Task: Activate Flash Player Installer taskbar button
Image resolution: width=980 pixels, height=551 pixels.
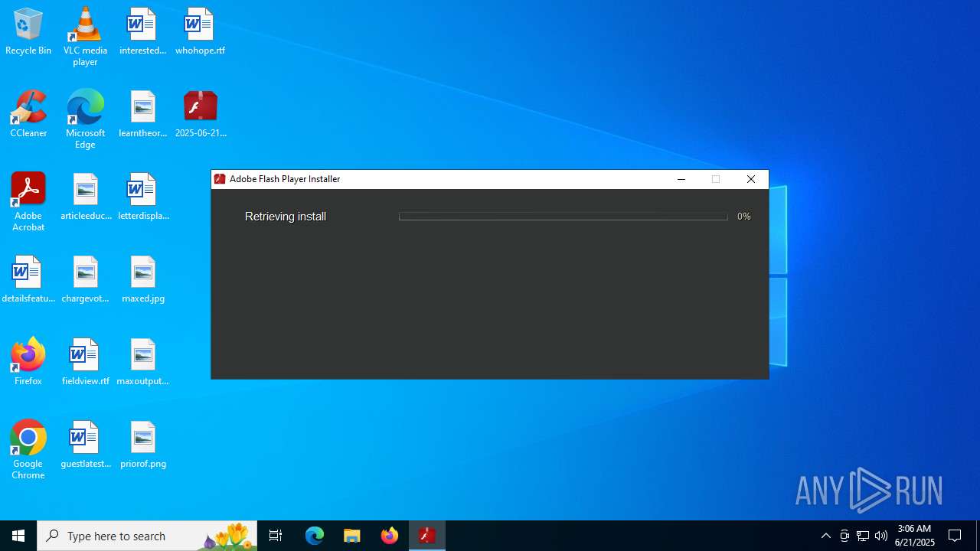Action: coord(427,536)
